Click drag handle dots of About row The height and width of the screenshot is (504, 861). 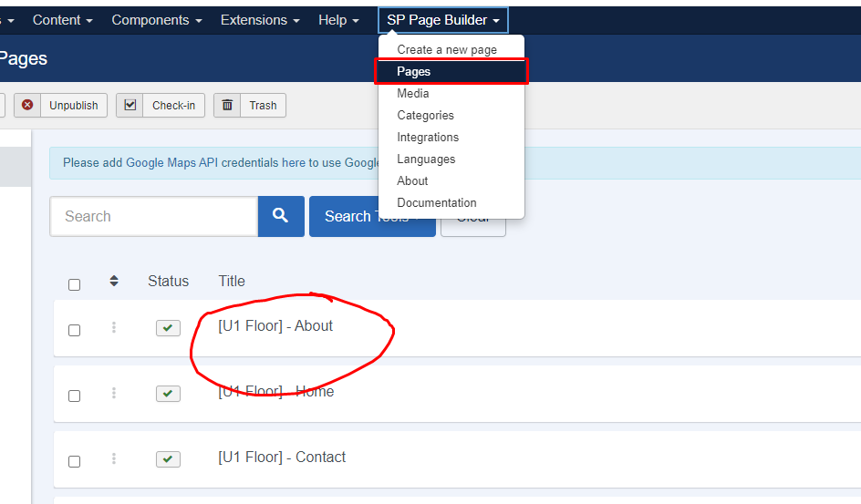(114, 327)
